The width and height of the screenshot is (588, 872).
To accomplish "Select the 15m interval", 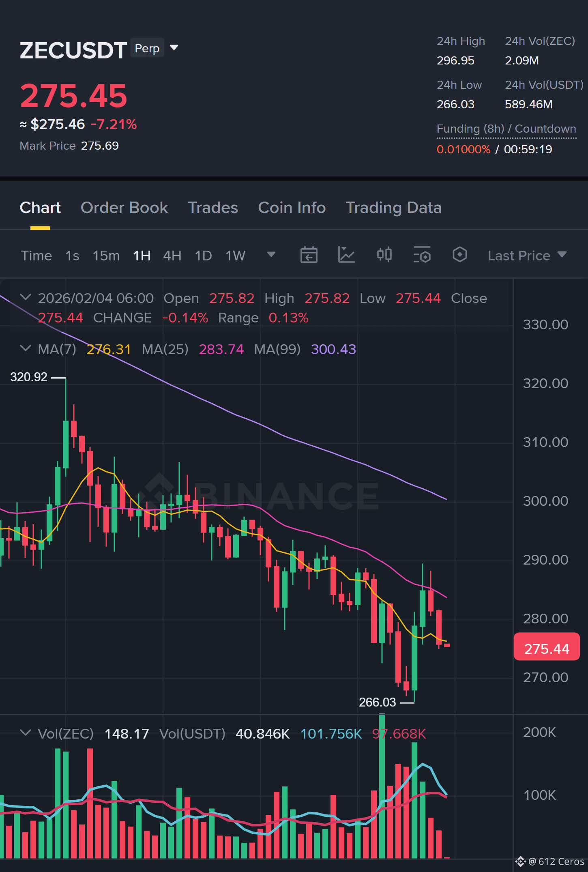I will [x=106, y=256].
